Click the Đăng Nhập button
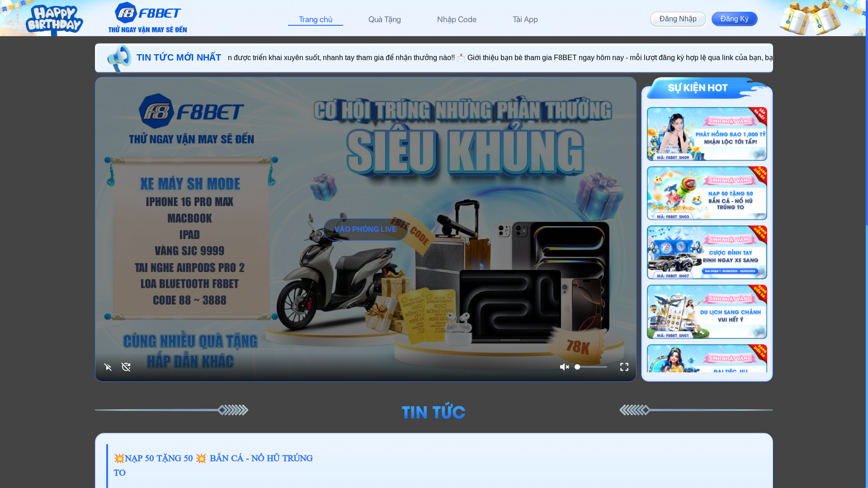The image size is (868, 488). click(678, 19)
